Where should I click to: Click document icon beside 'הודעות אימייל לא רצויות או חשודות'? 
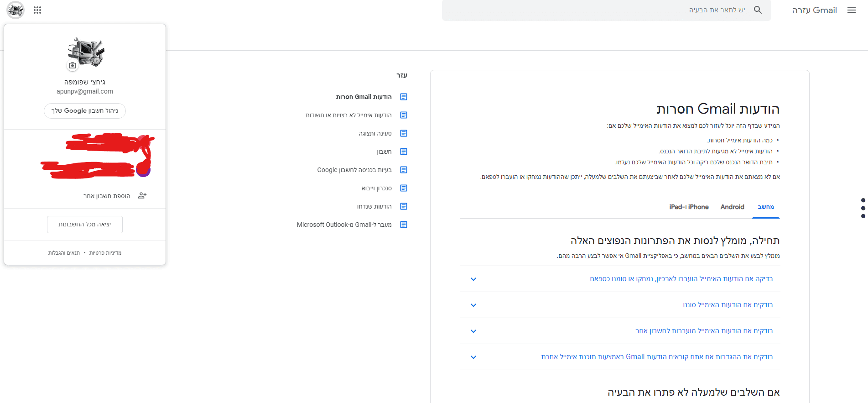click(404, 115)
